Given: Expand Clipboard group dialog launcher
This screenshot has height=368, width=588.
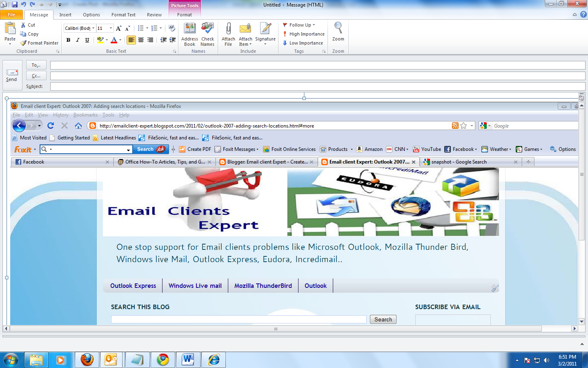Looking at the screenshot, I should (x=58, y=52).
